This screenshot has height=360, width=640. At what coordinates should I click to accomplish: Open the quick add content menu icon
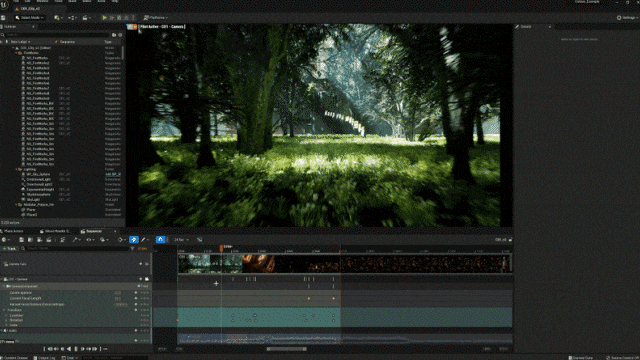point(58,18)
